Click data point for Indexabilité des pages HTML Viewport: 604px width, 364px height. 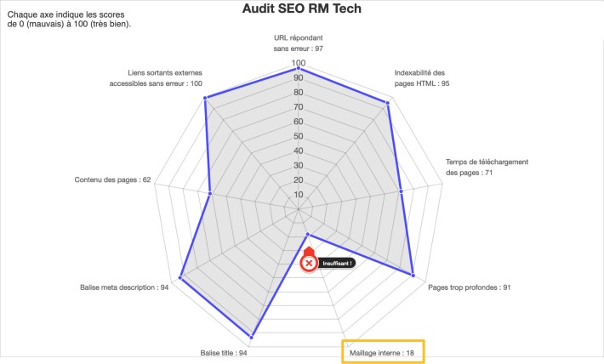click(388, 103)
